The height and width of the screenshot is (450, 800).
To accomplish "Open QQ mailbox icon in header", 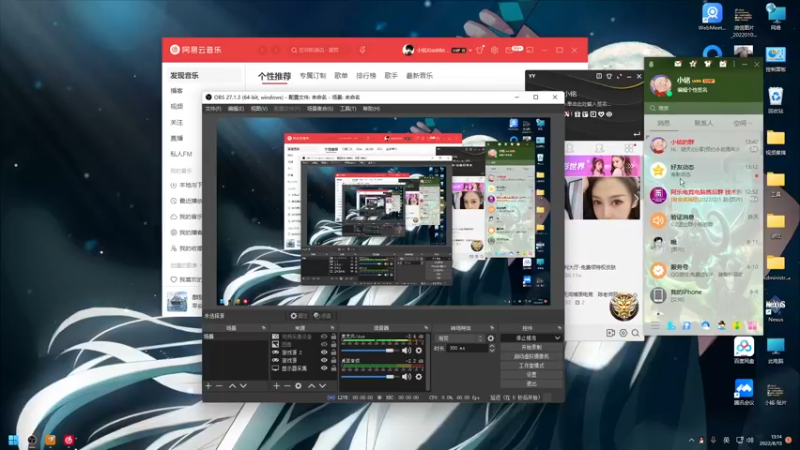I will (x=678, y=64).
